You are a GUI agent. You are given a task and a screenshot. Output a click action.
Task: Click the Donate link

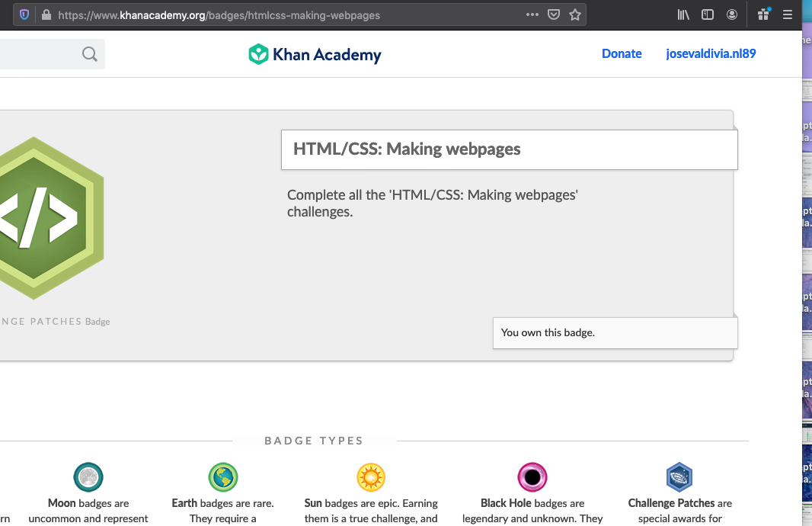pos(622,53)
